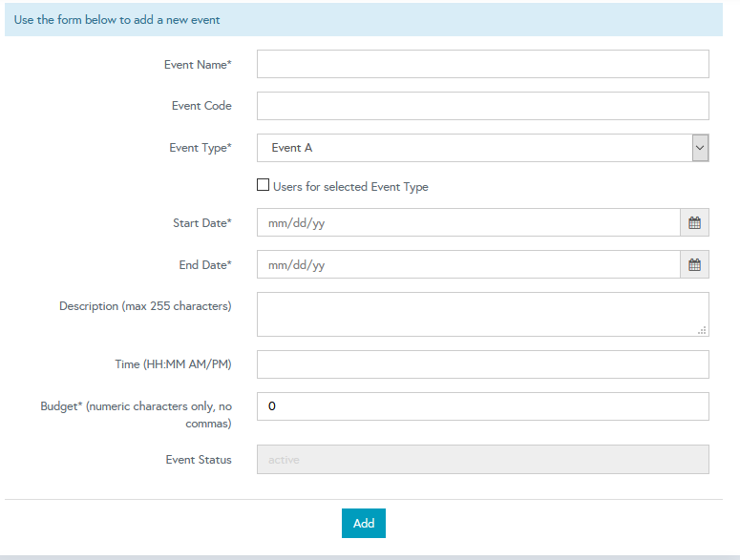Click the Description box resize handle

(702, 330)
